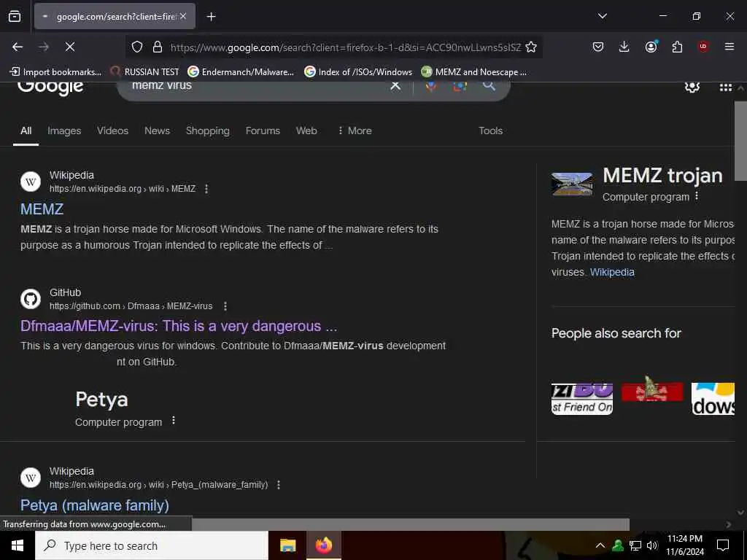Show hidden system tray icons

(x=600, y=545)
